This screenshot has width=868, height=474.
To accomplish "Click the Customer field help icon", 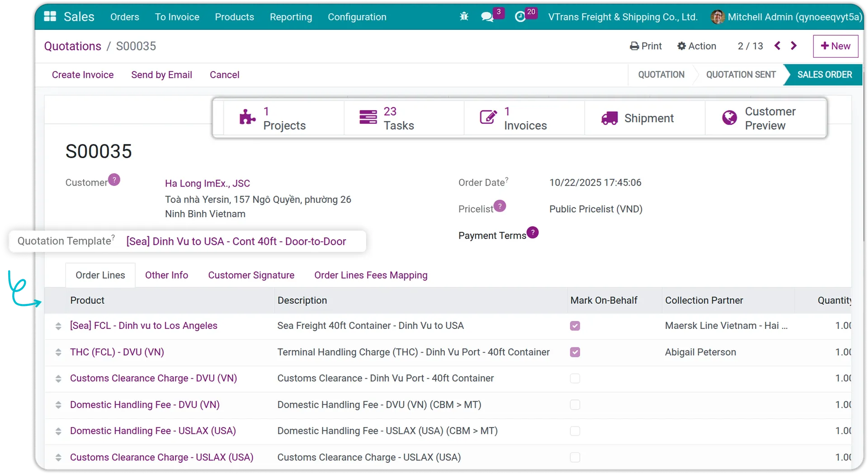I will [x=114, y=180].
